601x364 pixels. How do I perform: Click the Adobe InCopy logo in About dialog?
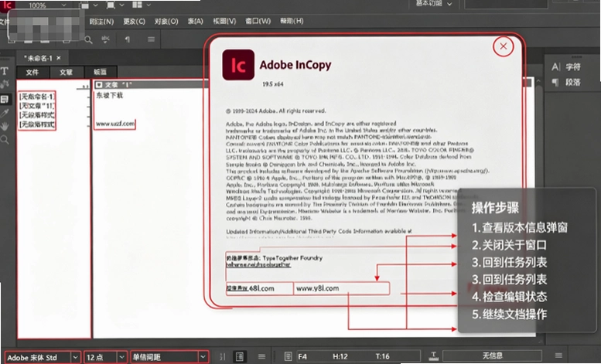point(238,65)
